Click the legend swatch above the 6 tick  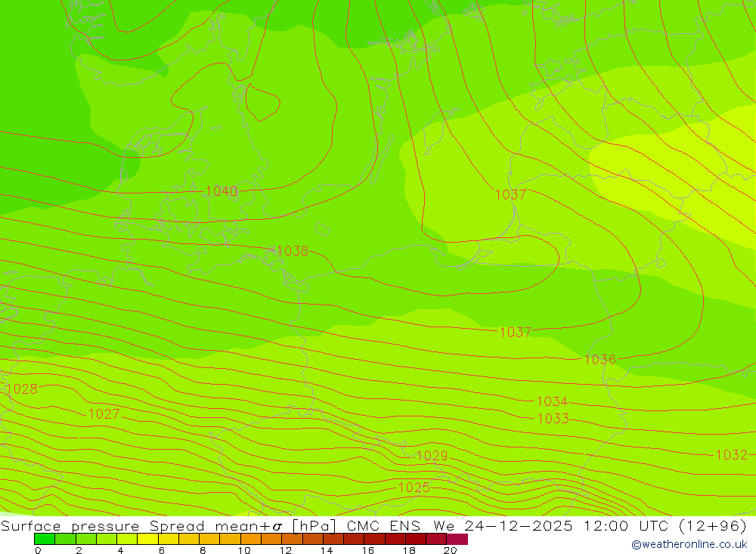click(x=169, y=539)
